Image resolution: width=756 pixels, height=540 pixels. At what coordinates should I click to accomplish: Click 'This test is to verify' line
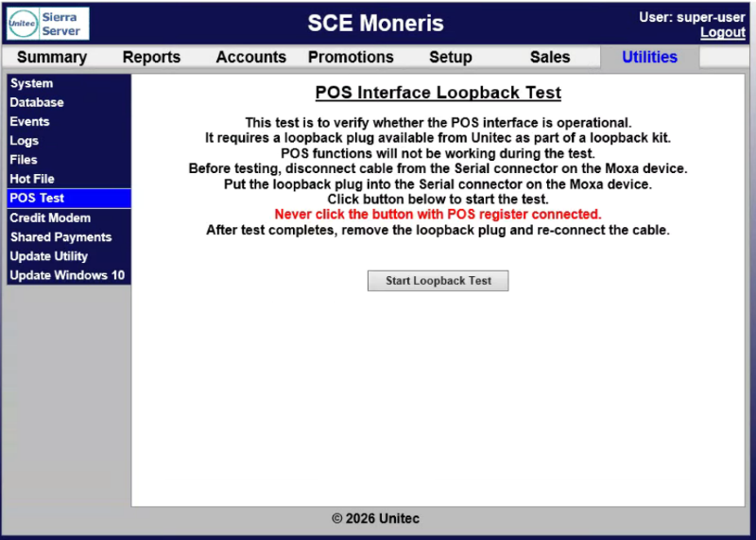click(x=438, y=123)
